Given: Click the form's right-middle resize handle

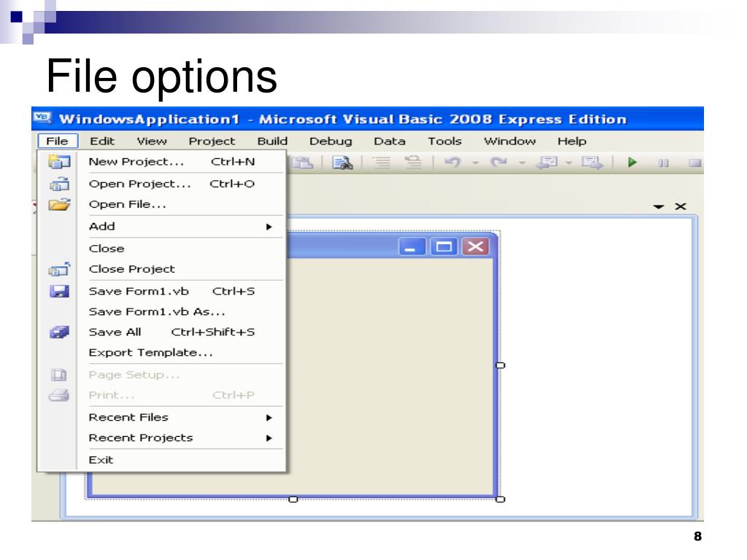Looking at the screenshot, I should 500,365.
